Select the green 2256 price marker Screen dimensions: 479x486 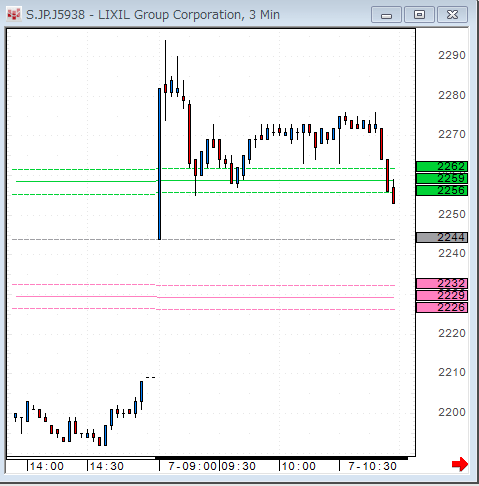[442, 190]
